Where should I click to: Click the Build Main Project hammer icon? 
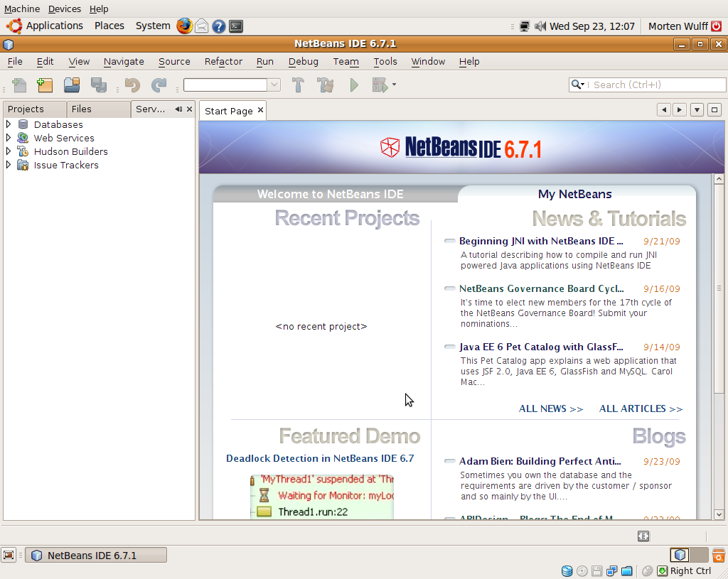[x=298, y=85]
